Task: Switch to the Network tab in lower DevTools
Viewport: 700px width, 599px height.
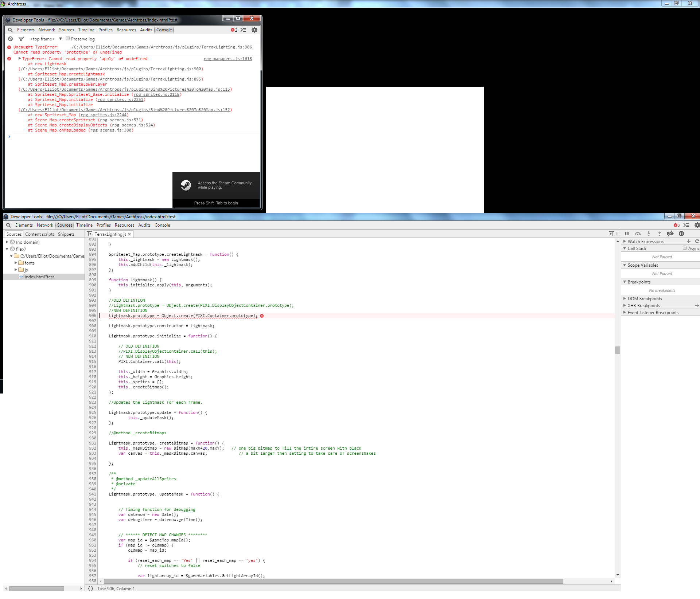Action: [45, 225]
